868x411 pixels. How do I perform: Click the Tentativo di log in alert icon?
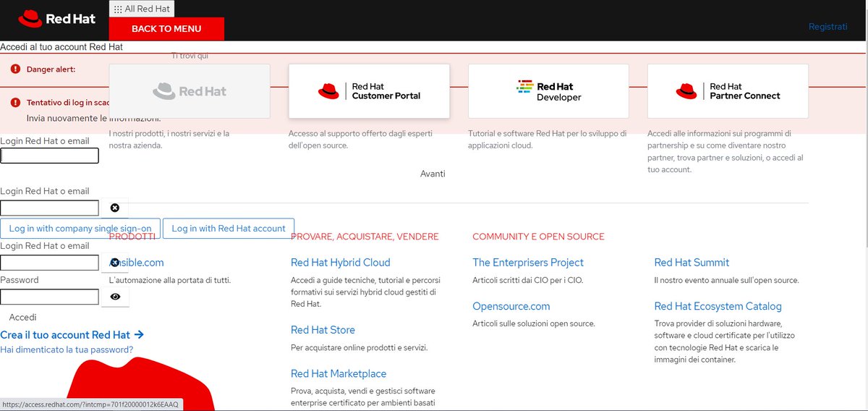point(15,103)
